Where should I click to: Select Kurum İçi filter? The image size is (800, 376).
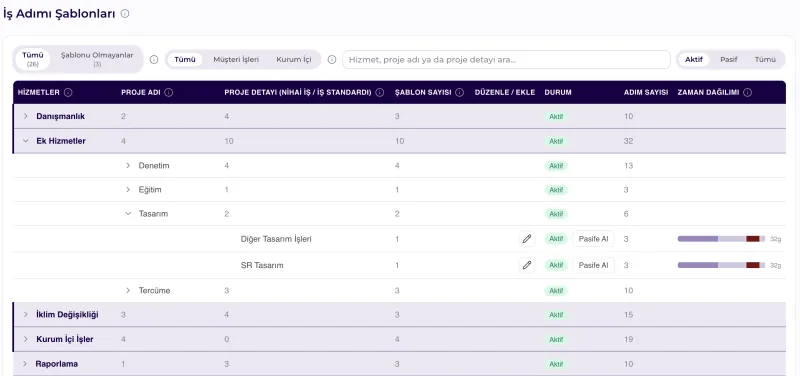(293, 60)
